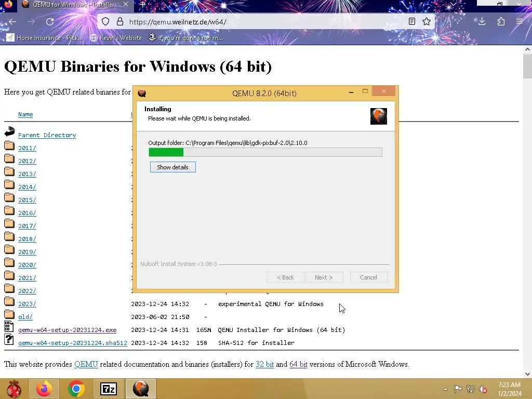Reload the page with the refresh icon
The image size is (532, 399).
point(50,22)
